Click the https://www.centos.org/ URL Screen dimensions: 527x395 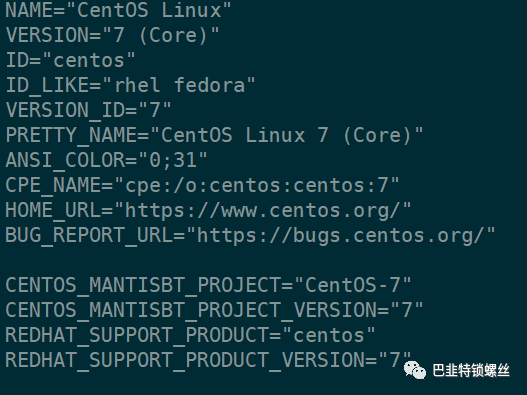(x=261, y=211)
